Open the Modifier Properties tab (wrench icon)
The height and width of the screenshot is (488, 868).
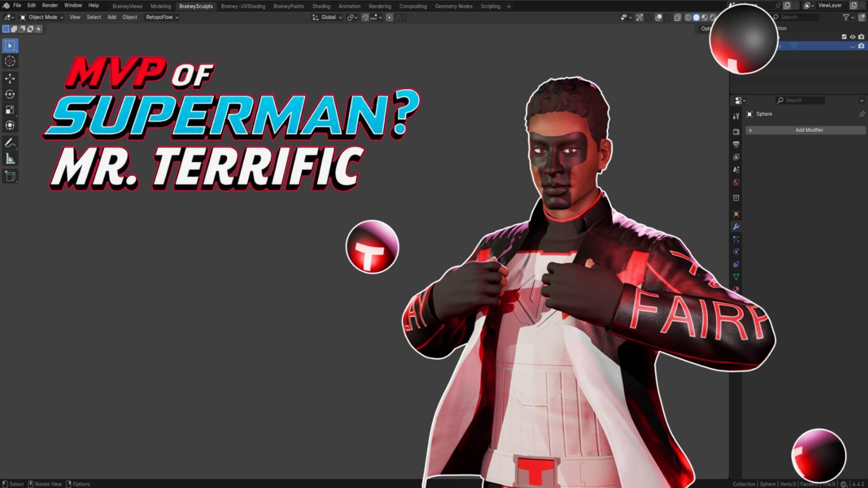(x=736, y=227)
